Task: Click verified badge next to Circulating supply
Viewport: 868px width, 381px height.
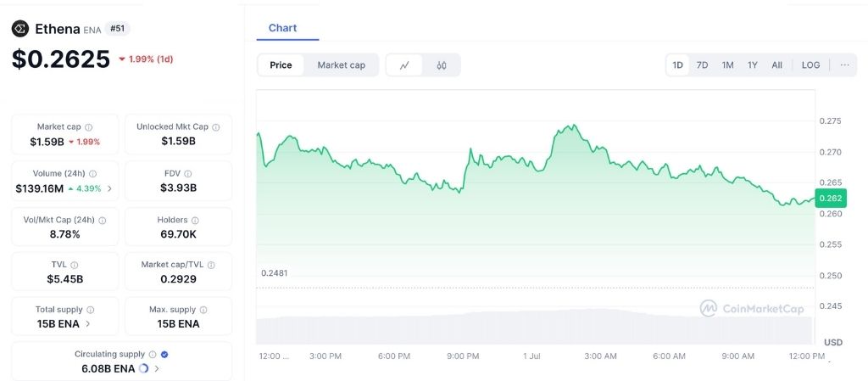Action: point(164,355)
